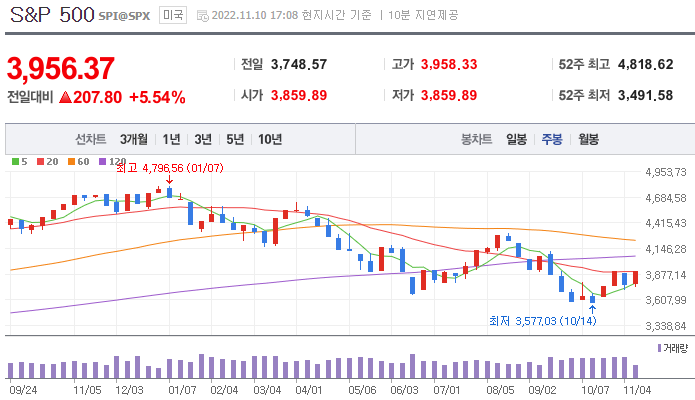Click the red 20-period moving average legend

(48, 161)
